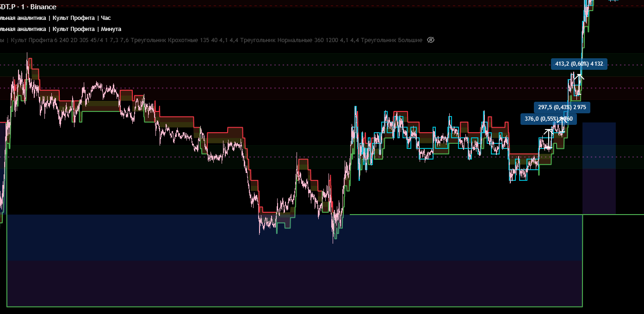The height and width of the screenshot is (314, 644).
Task: Select the dotted line inside the red band
Action: (278, 88)
